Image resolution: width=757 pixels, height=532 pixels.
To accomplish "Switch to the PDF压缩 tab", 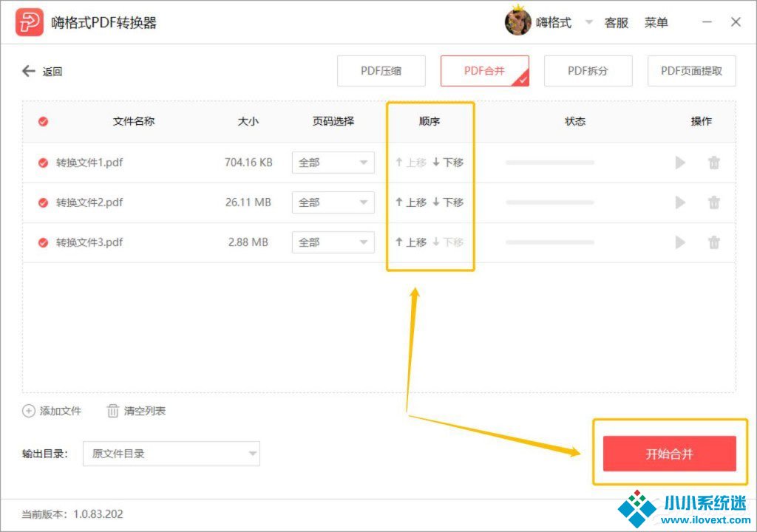I will pos(381,72).
